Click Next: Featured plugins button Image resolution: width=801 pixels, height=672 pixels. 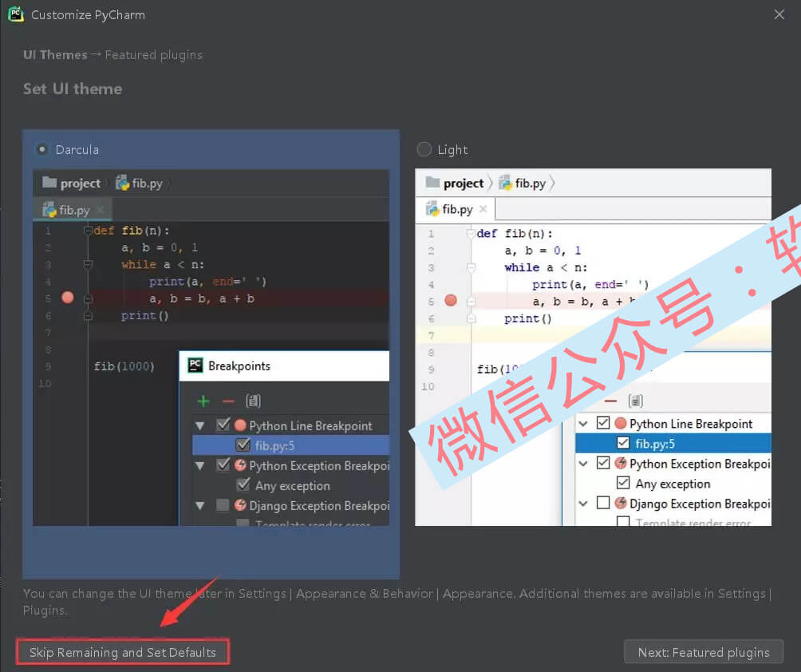click(x=704, y=652)
